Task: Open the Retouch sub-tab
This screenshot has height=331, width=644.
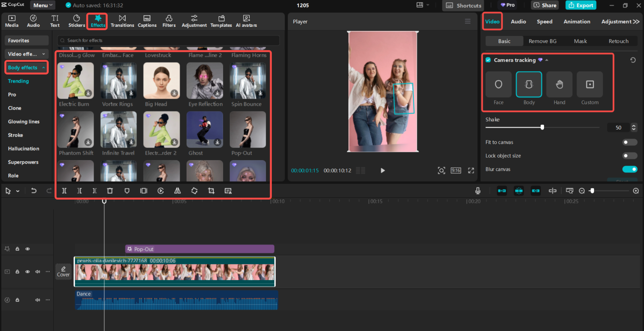Action: tap(618, 41)
